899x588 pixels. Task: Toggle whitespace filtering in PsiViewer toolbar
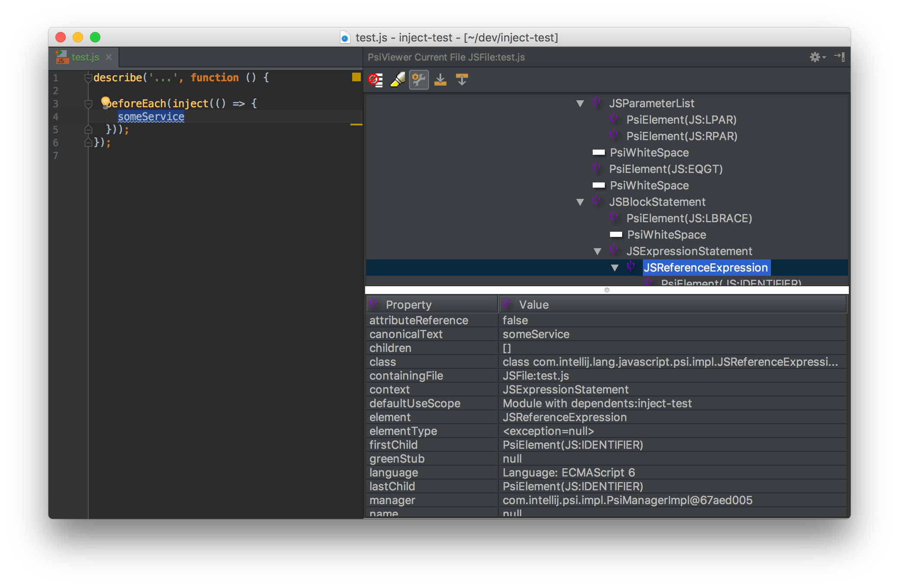pyautogui.click(x=375, y=80)
